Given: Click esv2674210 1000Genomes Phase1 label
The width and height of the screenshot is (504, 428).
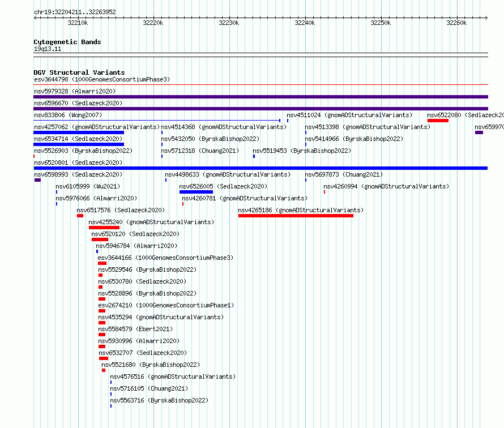Looking at the screenshot, I should click(x=166, y=305).
